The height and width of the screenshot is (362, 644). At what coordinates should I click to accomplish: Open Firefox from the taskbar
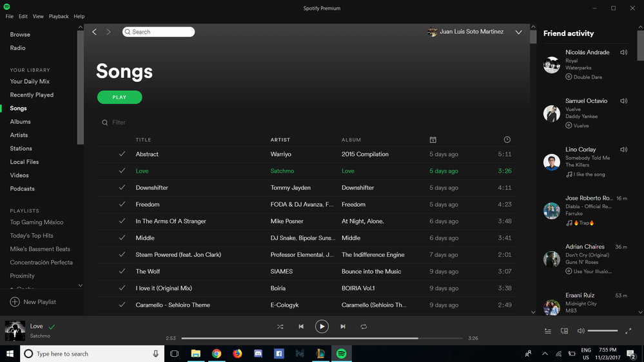click(x=237, y=354)
